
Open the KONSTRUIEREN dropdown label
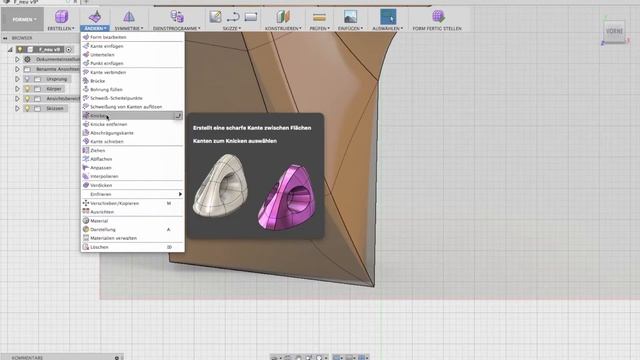point(283,29)
